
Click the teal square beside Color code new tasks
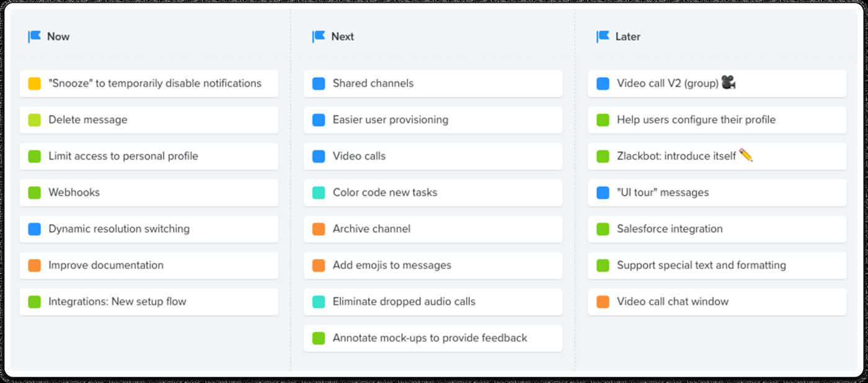(x=319, y=192)
